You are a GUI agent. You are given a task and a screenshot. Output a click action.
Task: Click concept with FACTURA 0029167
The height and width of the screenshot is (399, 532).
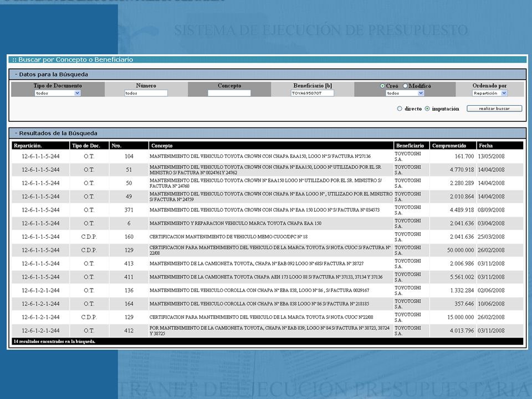click(x=259, y=290)
